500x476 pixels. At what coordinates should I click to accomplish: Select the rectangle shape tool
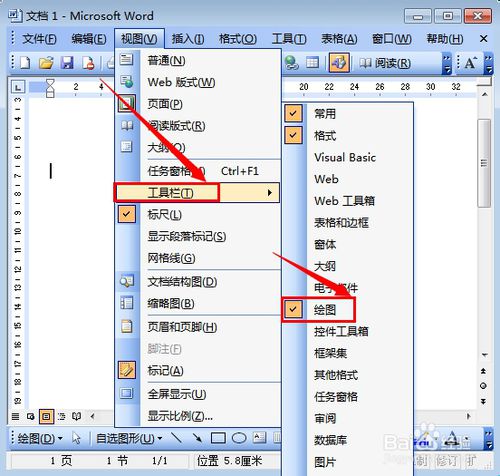point(218,438)
